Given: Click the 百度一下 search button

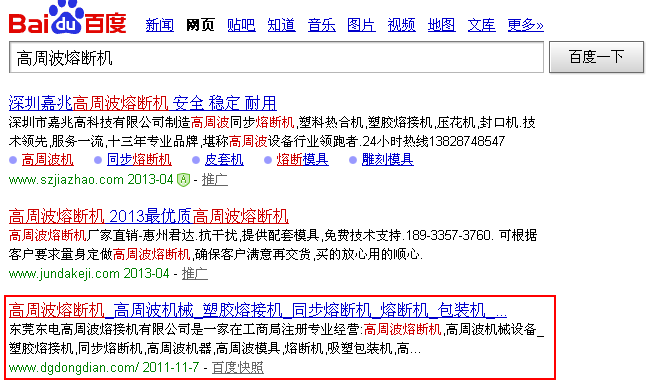Looking at the screenshot, I should coord(597,57).
